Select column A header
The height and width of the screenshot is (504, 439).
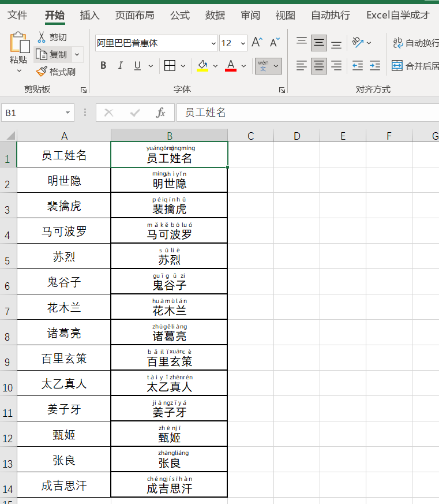pos(64,136)
